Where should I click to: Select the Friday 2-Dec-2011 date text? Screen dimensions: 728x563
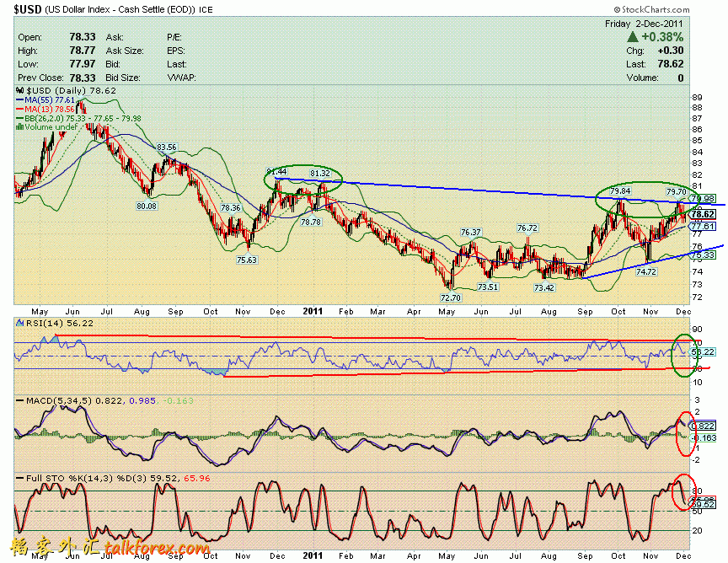point(644,24)
